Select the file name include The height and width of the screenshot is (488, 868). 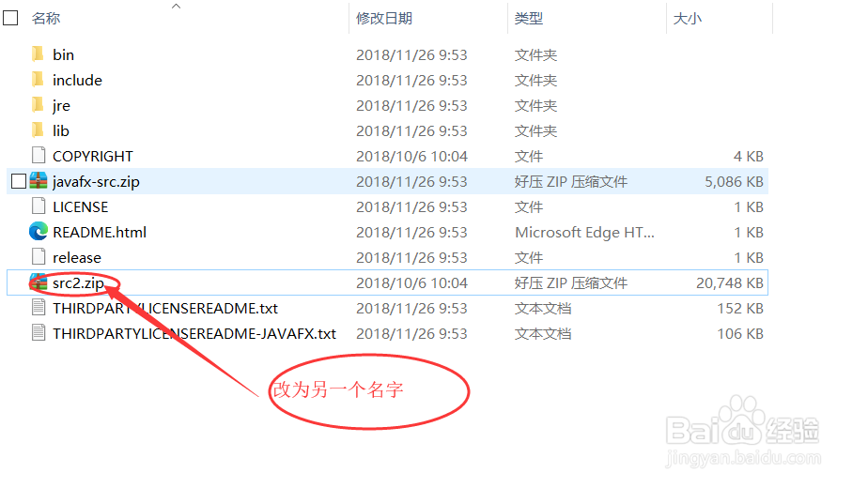pyautogui.click(x=77, y=80)
